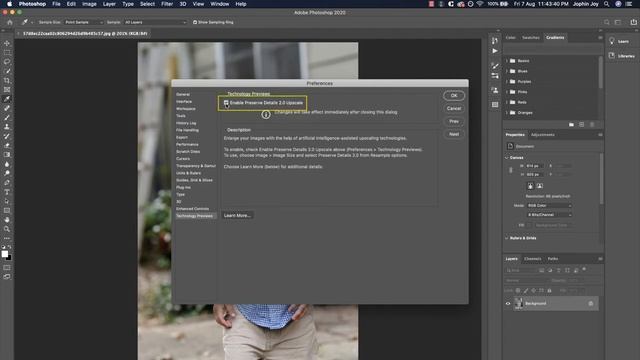Select the Hand tool
Viewport: 640px width, 360px height.
(x=7, y=220)
